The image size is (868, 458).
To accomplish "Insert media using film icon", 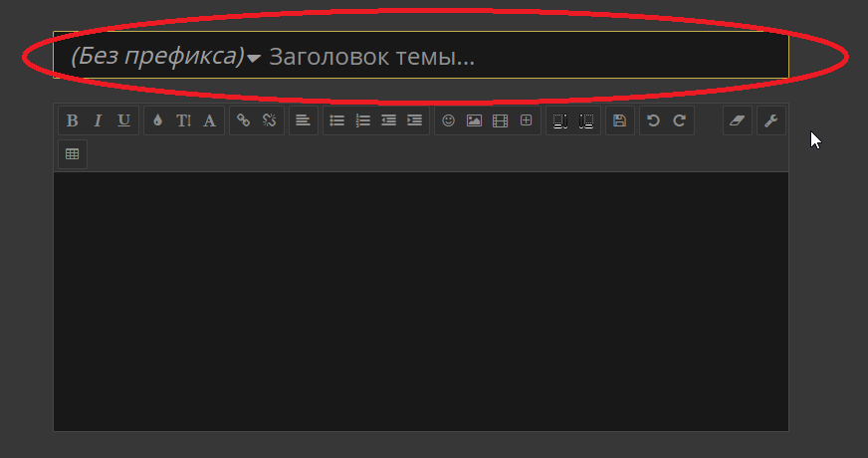I will (501, 120).
